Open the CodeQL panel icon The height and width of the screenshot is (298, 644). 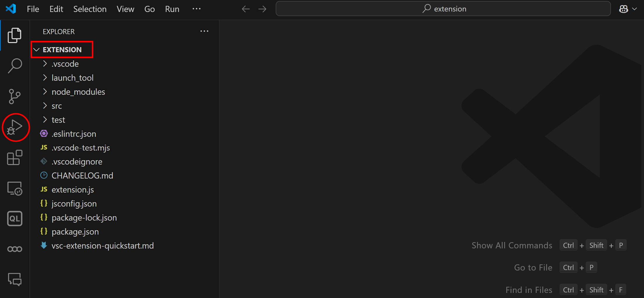(x=15, y=219)
